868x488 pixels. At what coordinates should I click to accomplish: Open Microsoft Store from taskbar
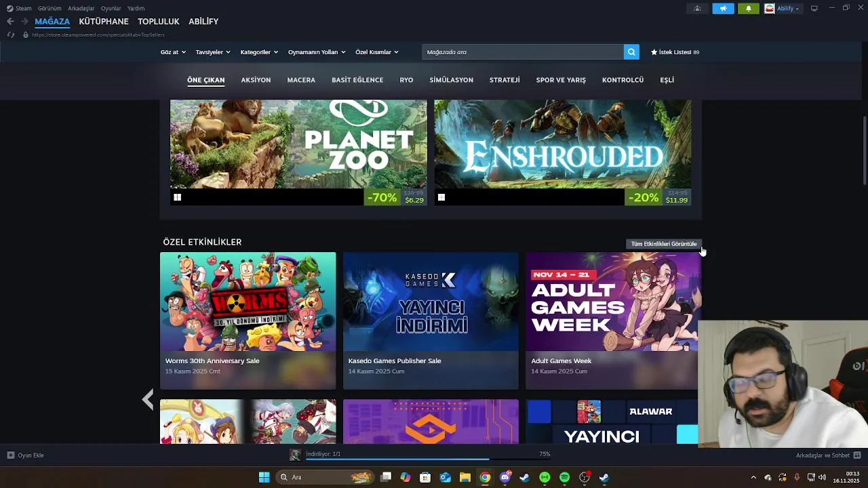click(x=425, y=477)
